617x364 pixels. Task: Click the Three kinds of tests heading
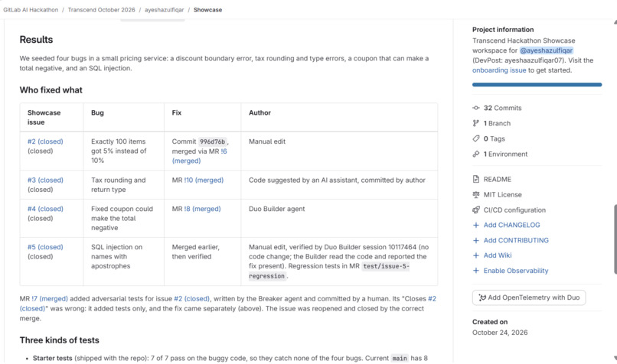(x=60, y=340)
